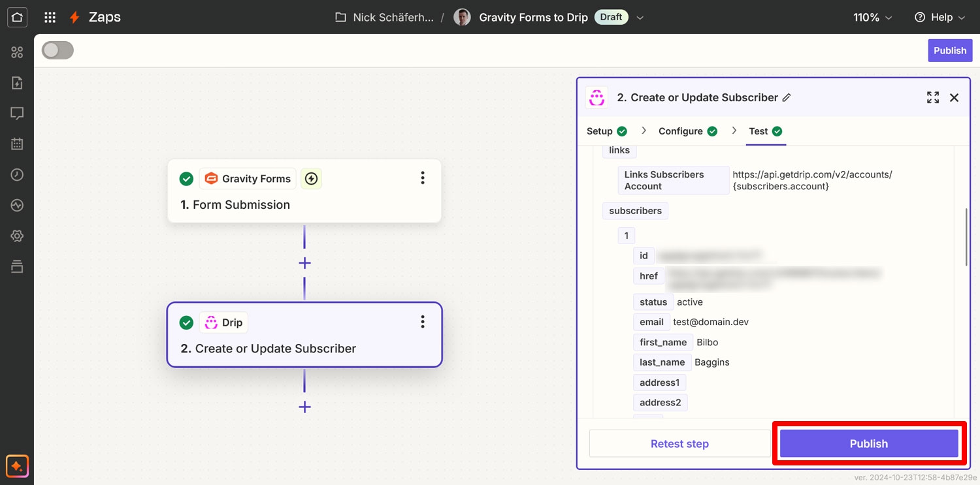Screen dimensions: 980x485
Task: Click the 'last_name' field label
Action: tap(662, 362)
